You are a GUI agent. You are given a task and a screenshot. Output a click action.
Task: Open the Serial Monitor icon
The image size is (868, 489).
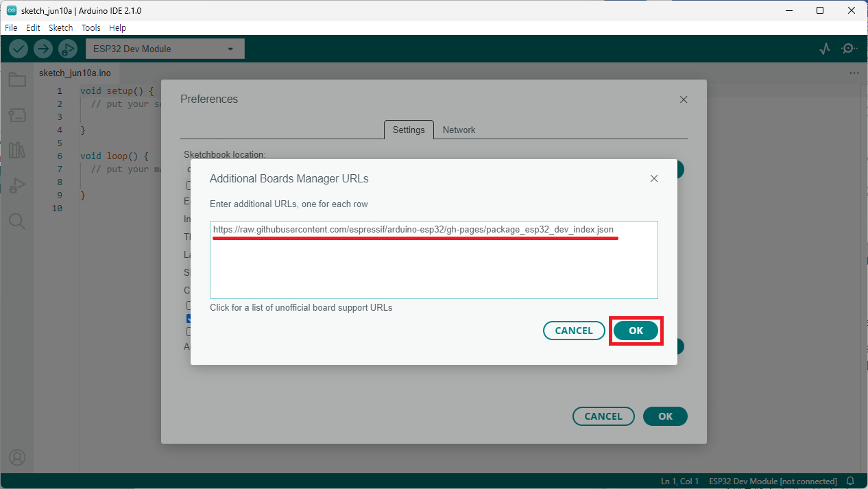pyautogui.click(x=849, y=49)
